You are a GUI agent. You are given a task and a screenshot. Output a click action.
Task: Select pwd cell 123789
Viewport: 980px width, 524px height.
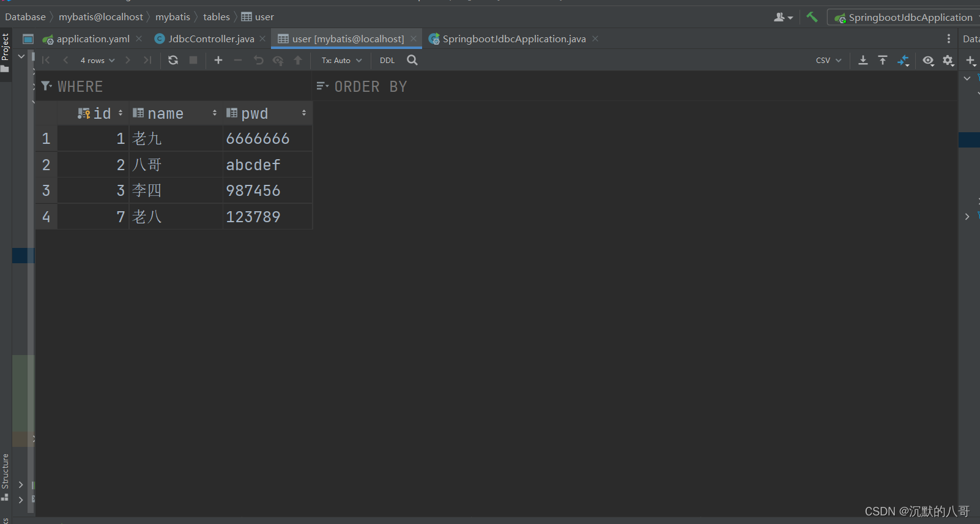[x=267, y=217]
